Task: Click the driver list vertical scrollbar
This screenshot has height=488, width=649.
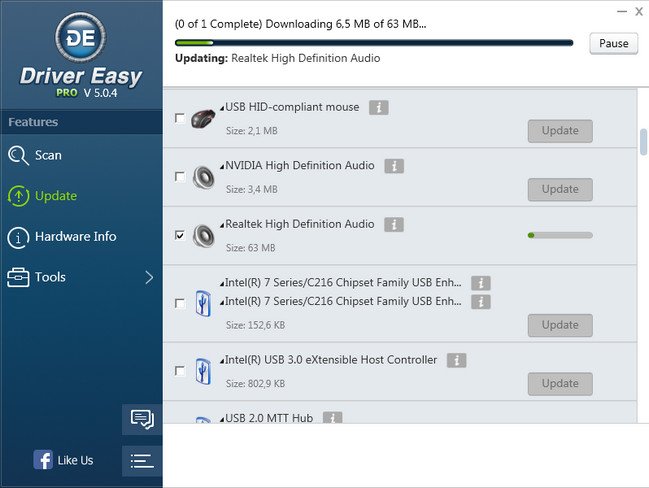Action: [x=643, y=142]
